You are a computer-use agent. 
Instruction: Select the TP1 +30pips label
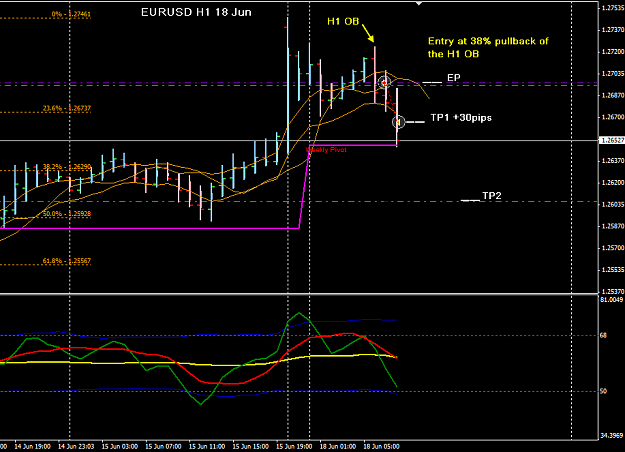461,118
